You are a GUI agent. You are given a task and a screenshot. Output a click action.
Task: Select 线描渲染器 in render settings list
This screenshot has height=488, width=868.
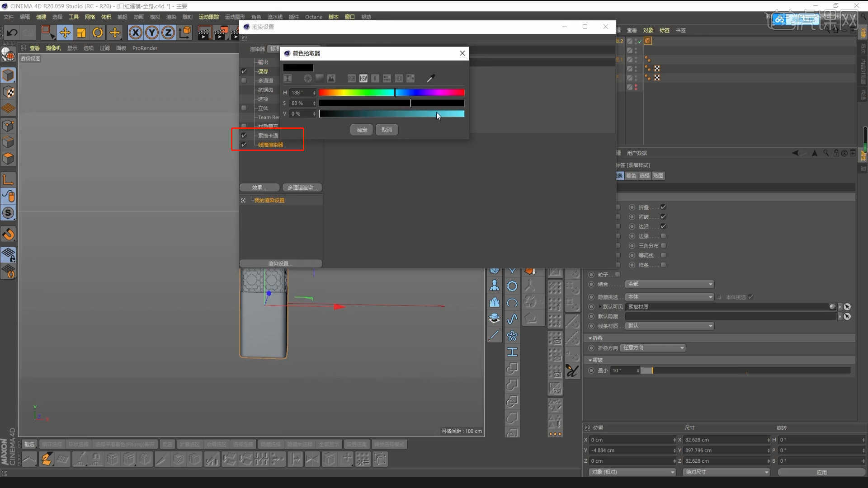pyautogui.click(x=270, y=145)
